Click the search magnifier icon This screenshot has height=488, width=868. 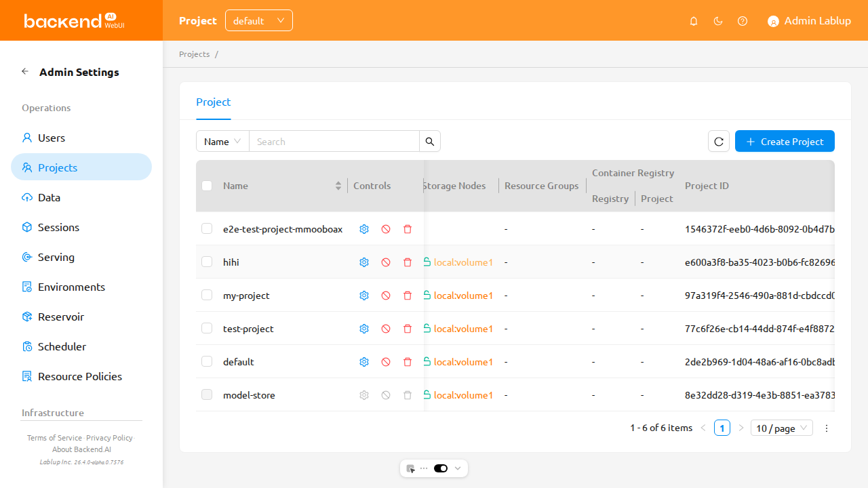(x=430, y=142)
